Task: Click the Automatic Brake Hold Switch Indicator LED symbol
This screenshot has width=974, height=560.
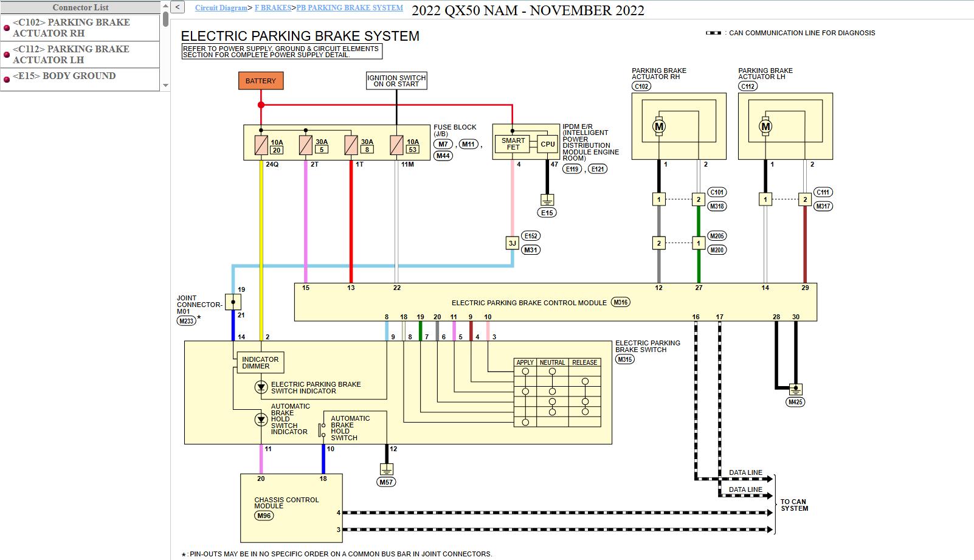Action: pyautogui.click(x=261, y=419)
